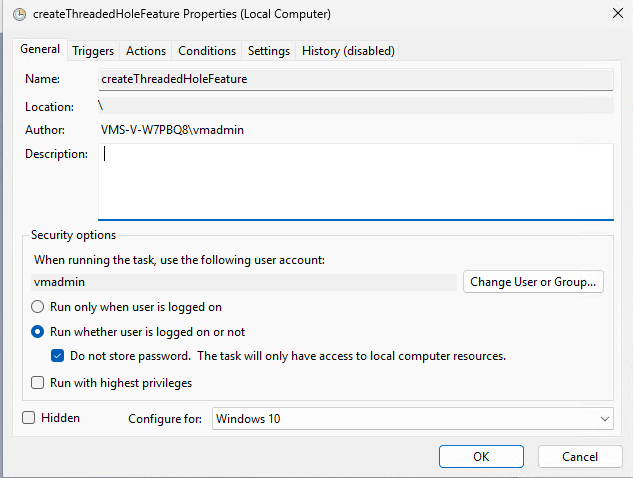The width and height of the screenshot is (633, 478).
Task: Select the Settings tab
Action: [269, 51]
